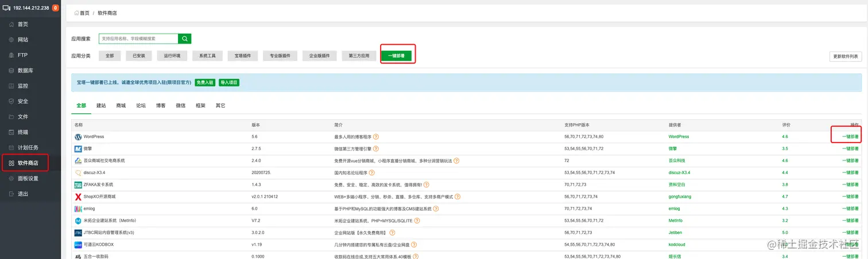Click the application search input field
The image size is (868, 259).
138,38
